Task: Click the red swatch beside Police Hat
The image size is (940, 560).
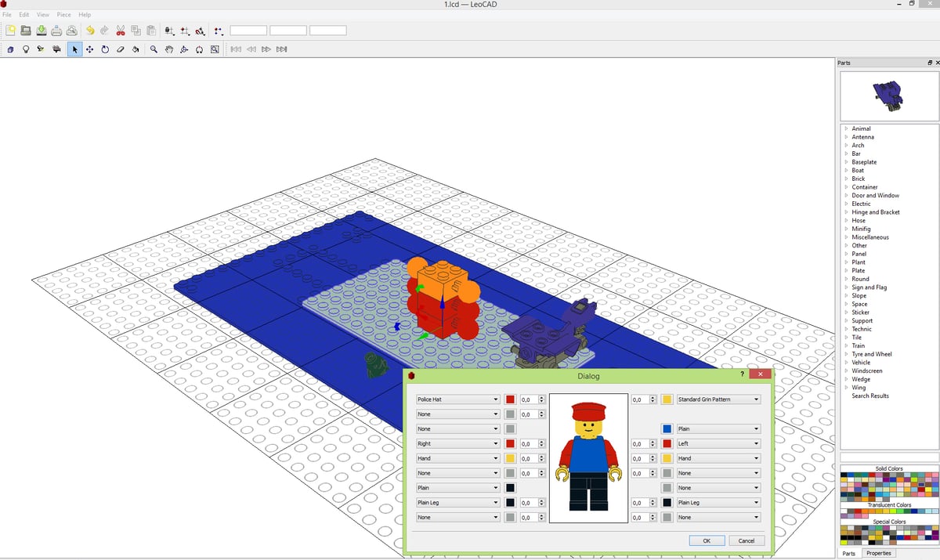Action: pos(511,399)
